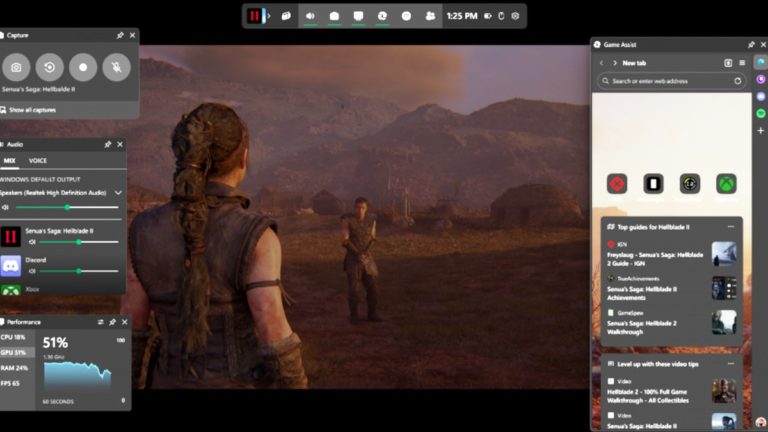This screenshot has width=768, height=432.
Task: Open Performance widget options icon
Action: (x=100, y=322)
